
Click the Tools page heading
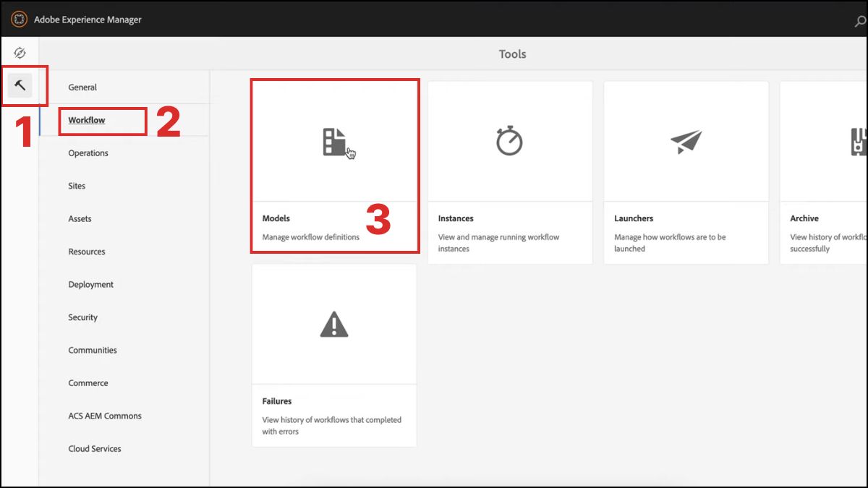[x=512, y=54]
